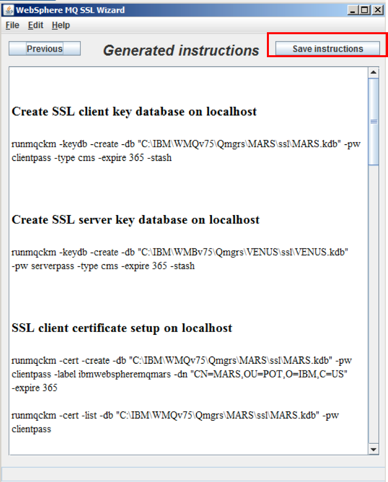
Task: Click the 'clientpass -label ibmwebspheremqmars' line
Action: 179,374
